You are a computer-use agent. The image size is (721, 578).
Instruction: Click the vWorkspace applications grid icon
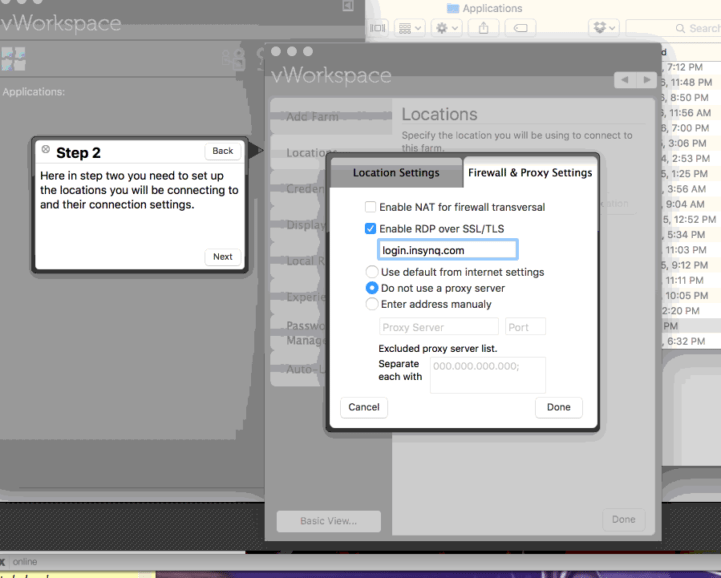pos(14,58)
